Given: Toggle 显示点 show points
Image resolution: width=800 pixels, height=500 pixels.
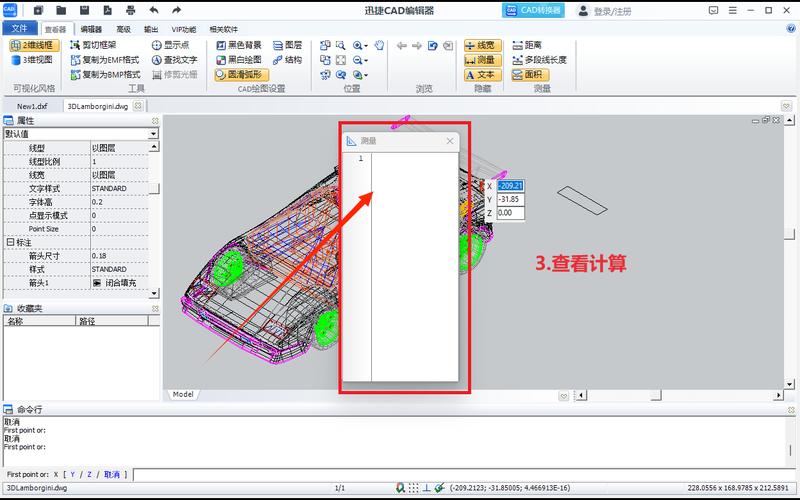Looking at the screenshot, I should pos(170,45).
